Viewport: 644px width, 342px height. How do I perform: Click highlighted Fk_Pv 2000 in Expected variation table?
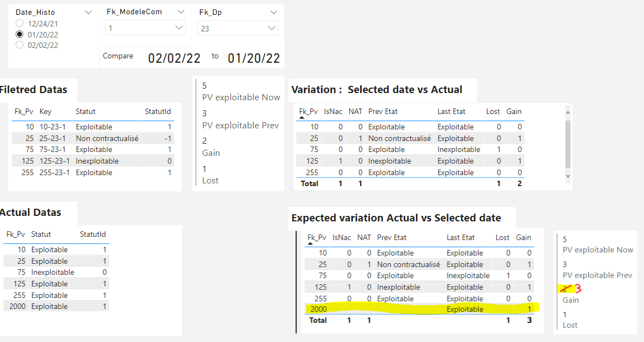319,309
